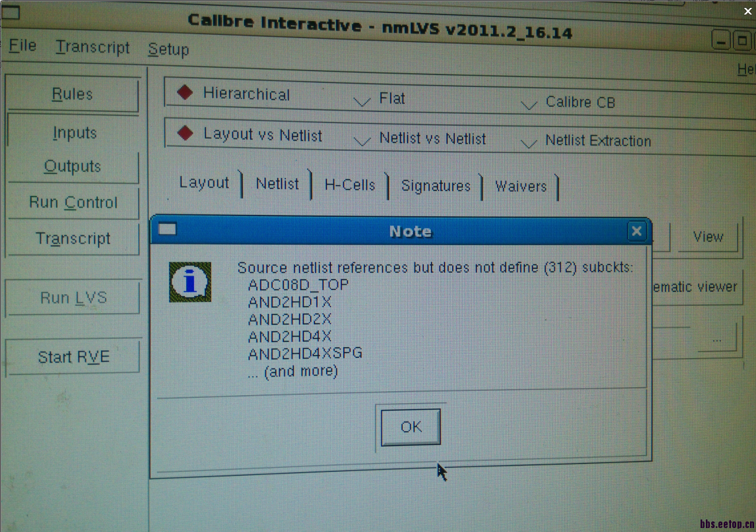Open the main window menu icon
Image resolution: width=756 pixels, height=532 pixels.
click(10, 13)
